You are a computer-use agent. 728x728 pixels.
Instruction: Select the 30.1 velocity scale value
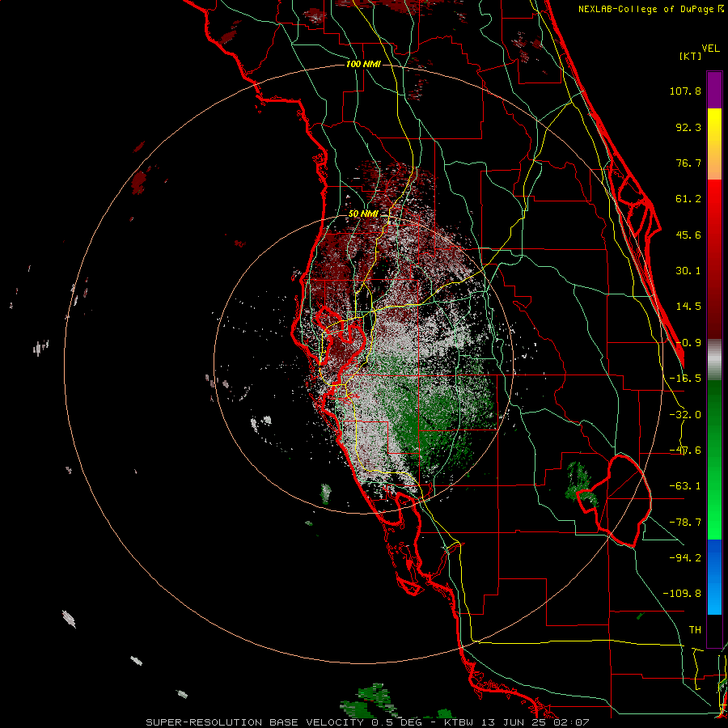click(688, 271)
